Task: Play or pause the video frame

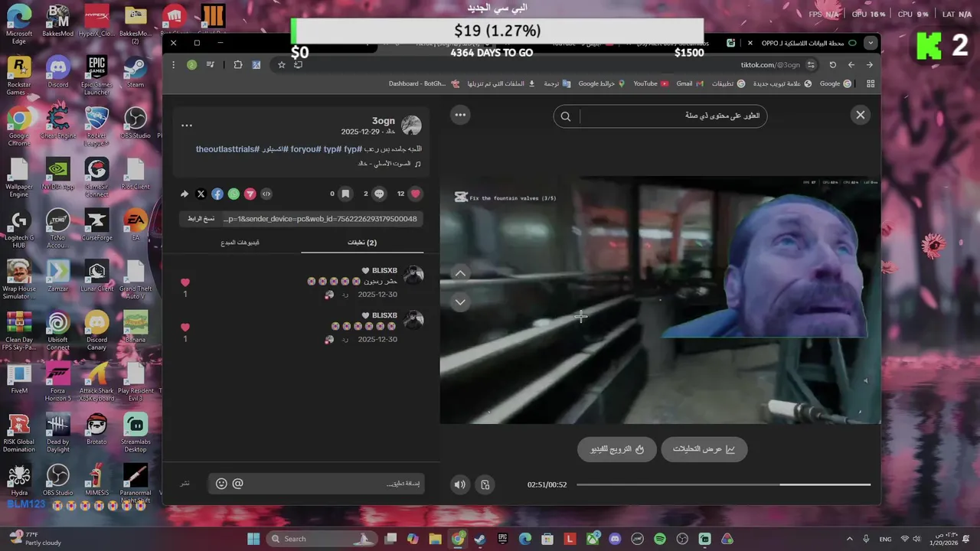Action: click(660, 300)
